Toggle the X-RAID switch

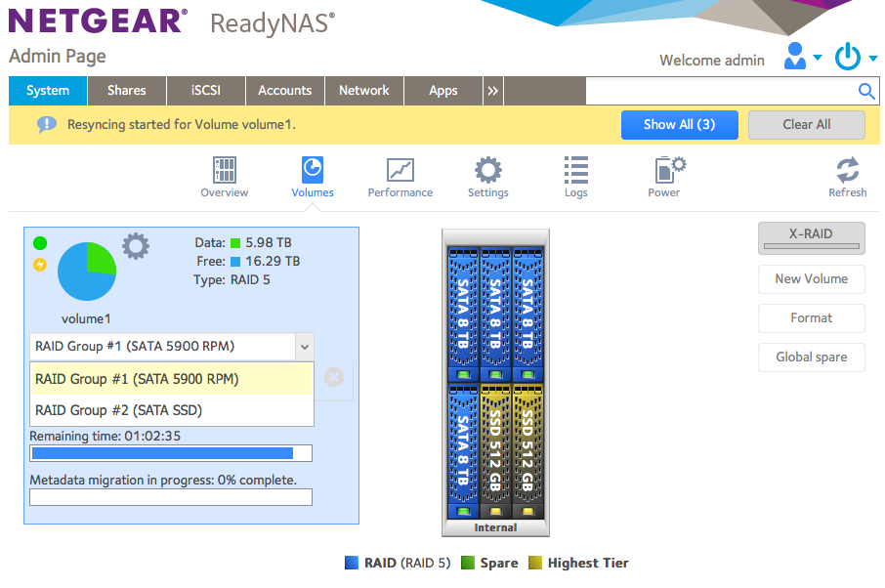pos(811,238)
